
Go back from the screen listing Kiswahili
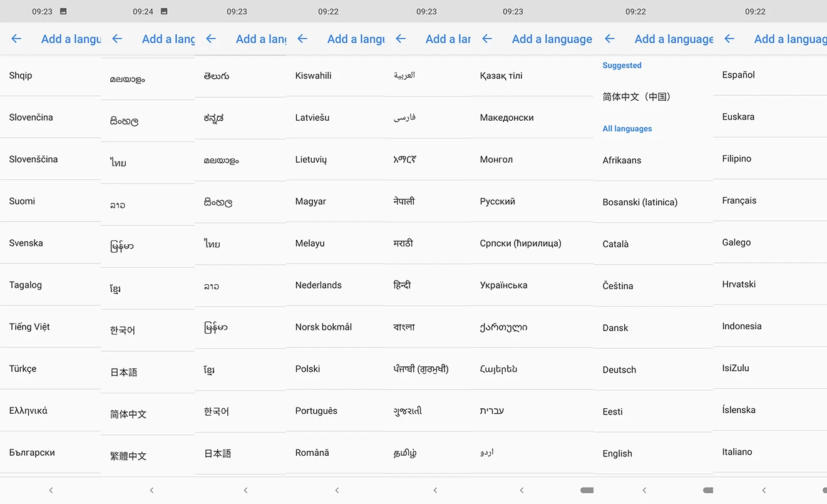(x=302, y=39)
